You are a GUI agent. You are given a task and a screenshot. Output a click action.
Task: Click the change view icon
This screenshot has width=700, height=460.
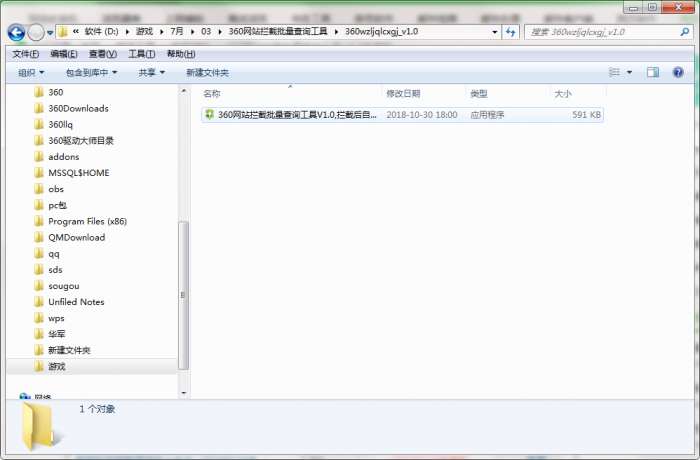point(615,72)
